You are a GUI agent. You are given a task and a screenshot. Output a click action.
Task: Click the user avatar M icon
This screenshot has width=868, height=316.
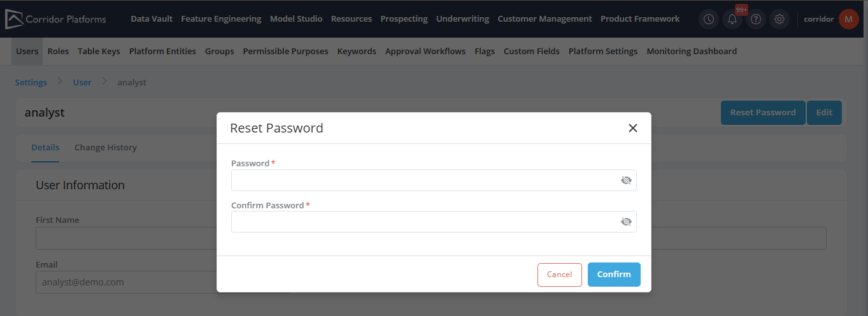(848, 19)
